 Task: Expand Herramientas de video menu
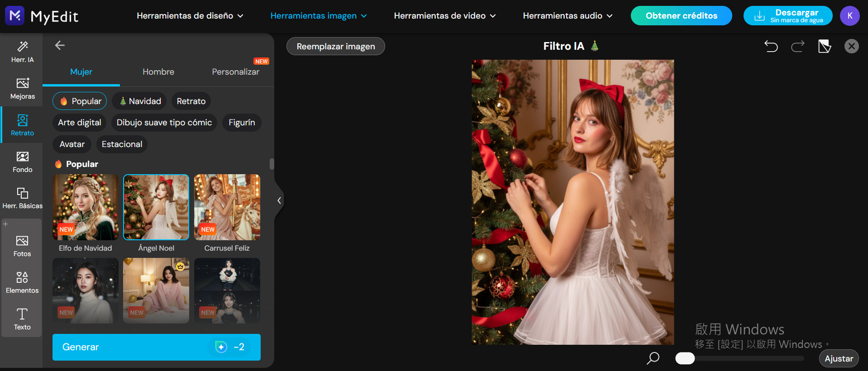pyautogui.click(x=445, y=16)
